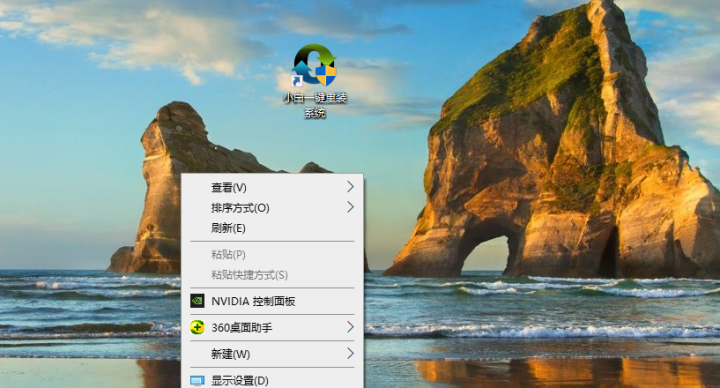Open 显示设置(D) display settings
Viewport: 720px width, 388px height.
coord(272,381)
